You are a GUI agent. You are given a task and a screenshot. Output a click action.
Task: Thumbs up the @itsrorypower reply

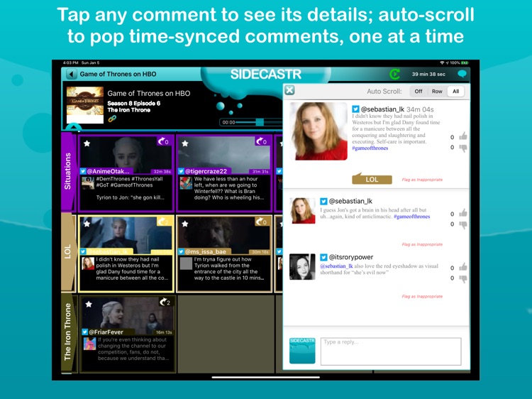pos(462,267)
